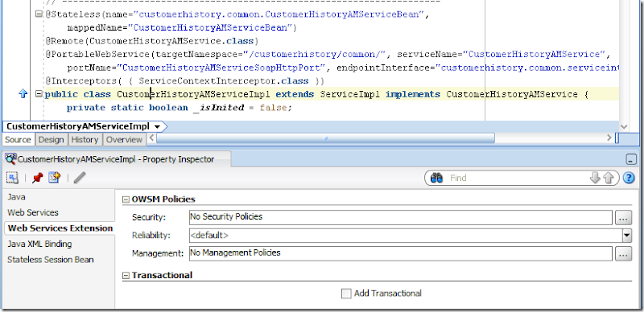Open the Overview editor tab
This screenshot has width=644, height=312.
(x=124, y=140)
